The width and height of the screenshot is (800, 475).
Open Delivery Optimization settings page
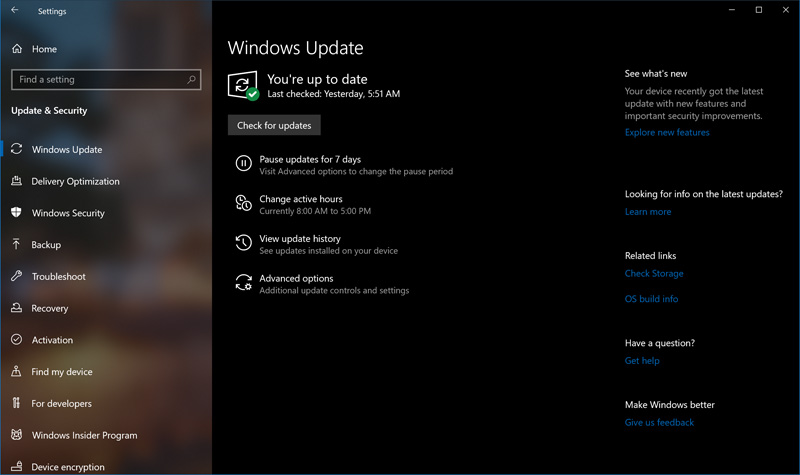[x=75, y=181]
